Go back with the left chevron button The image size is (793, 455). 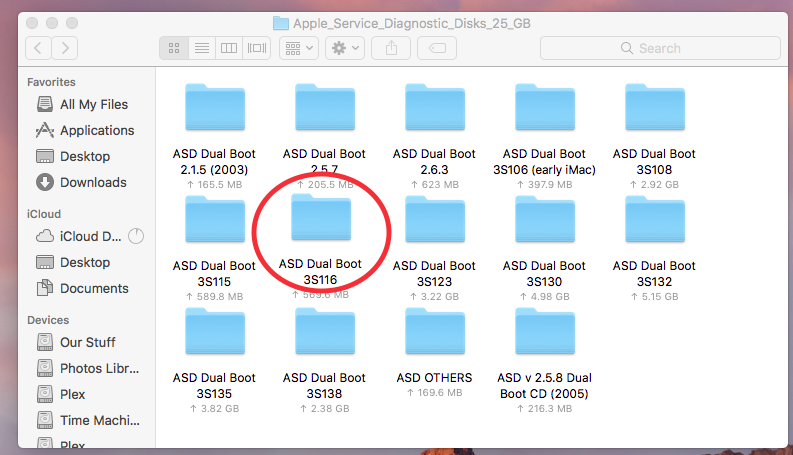pos(38,49)
